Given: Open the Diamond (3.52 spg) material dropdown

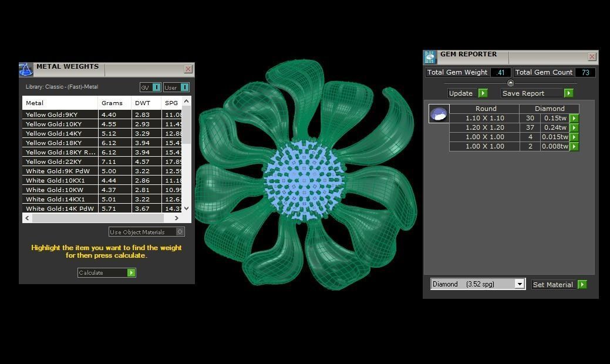Looking at the screenshot, I should tap(520, 284).
